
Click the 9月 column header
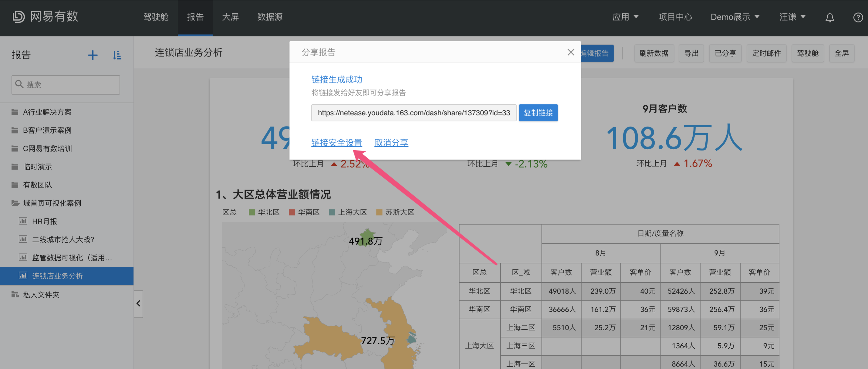click(720, 253)
